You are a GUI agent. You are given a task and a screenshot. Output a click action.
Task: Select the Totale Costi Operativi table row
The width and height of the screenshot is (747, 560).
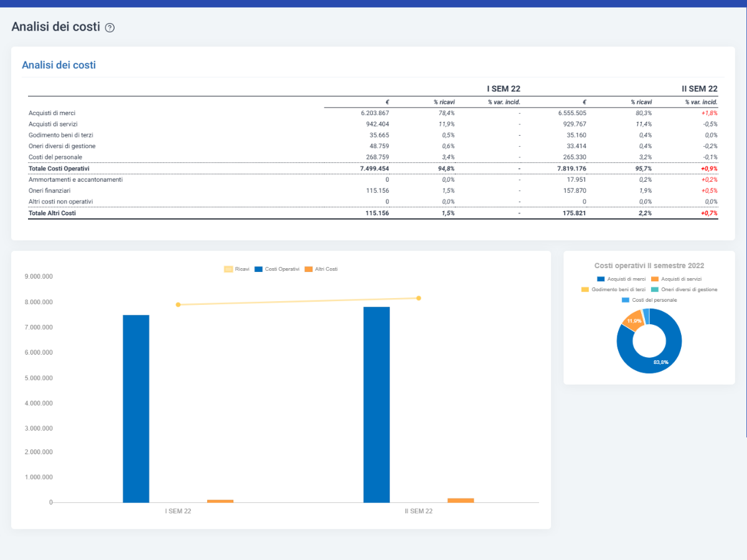point(373,169)
